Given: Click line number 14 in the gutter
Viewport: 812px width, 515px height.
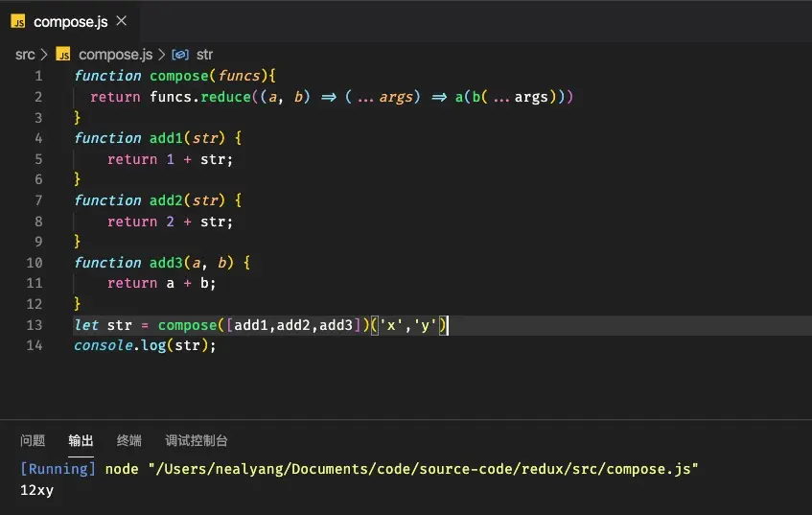Looking at the screenshot, I should pyautogui.click(x=35, y=345).
